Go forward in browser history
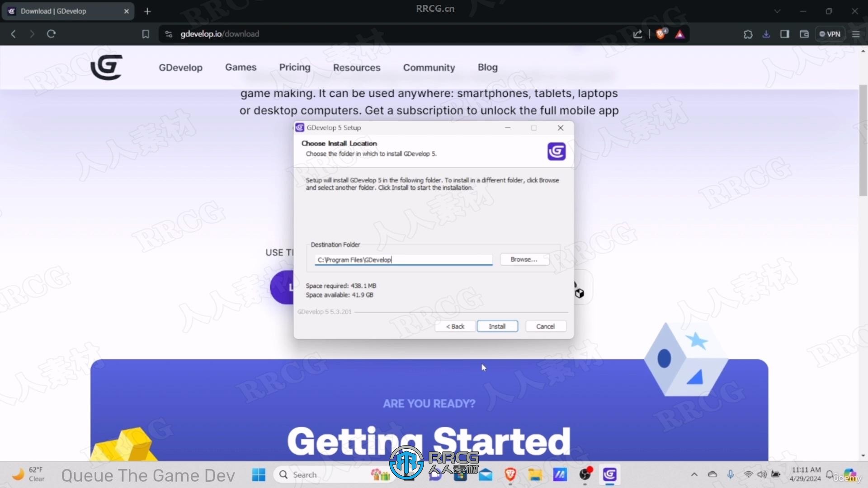The width and height of the screenshot is (868, 488). [x=32, y=34]
